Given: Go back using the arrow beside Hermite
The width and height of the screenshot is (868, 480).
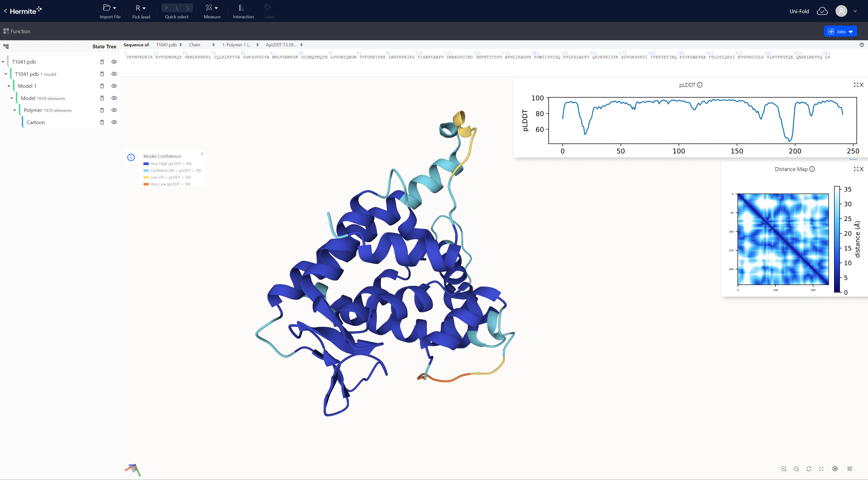Looking at the screenshot, I should 5,11.
